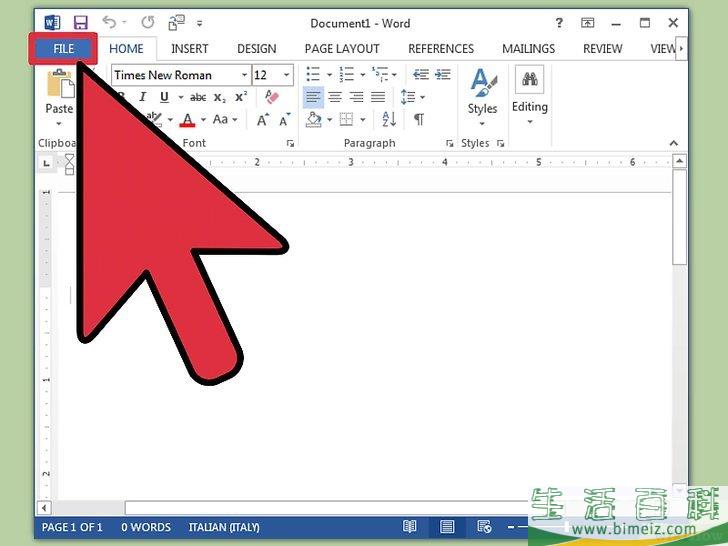The image size is (728, 546).
Task: Click Line and Paragraph Spacing icon
Action: click(408, 97)
